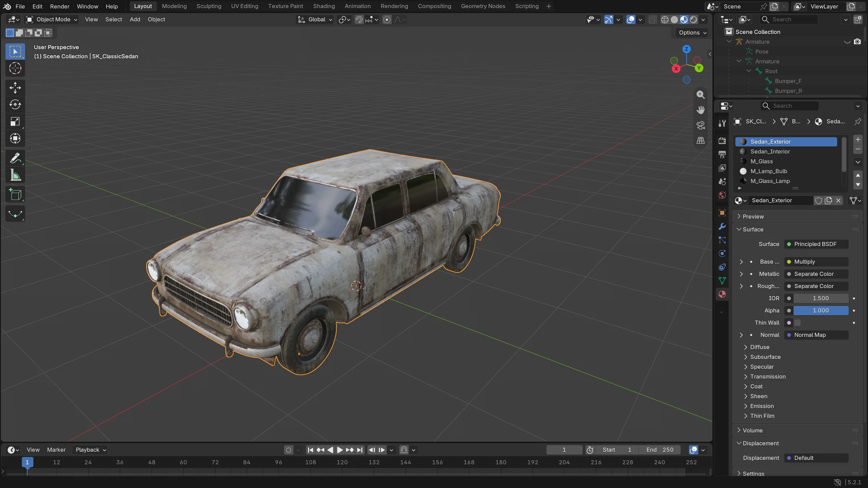Screen dimensions: 868x488
Task: Adjust the IOR value field
Action: pos(821,298)
